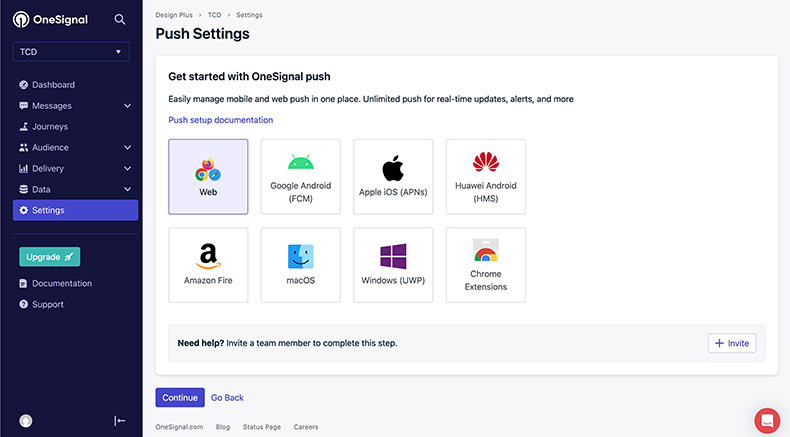Collapse the sidebar with the arrow icon
Screen dimensions: 790x437
(119, 421)
